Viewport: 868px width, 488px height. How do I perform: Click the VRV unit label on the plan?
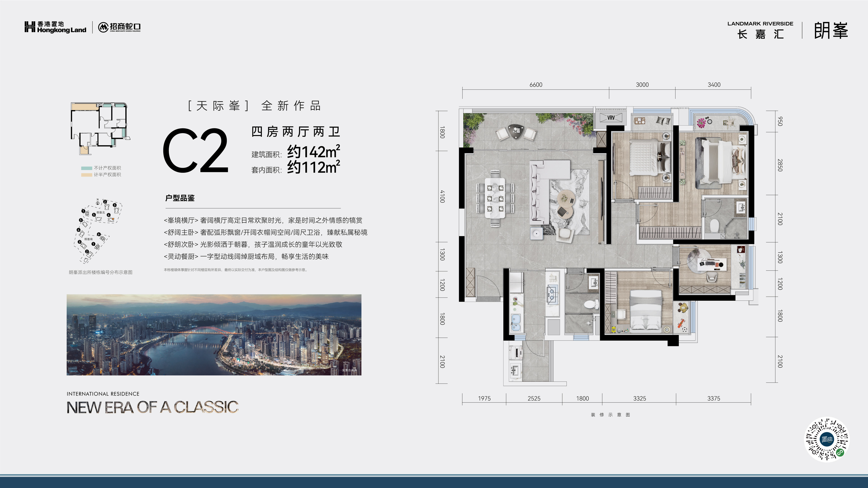pyautogui.click(x=611, y=117)
